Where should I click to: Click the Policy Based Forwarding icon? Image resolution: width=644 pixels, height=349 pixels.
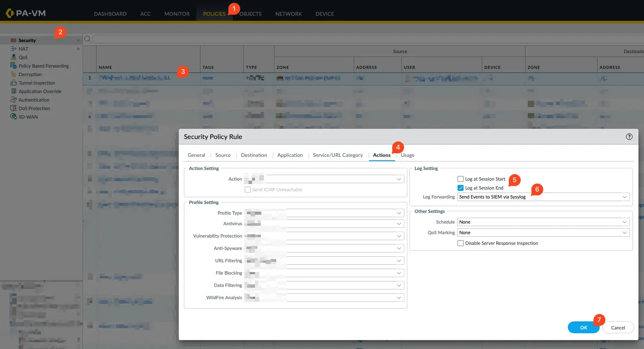tap(14, 66)
